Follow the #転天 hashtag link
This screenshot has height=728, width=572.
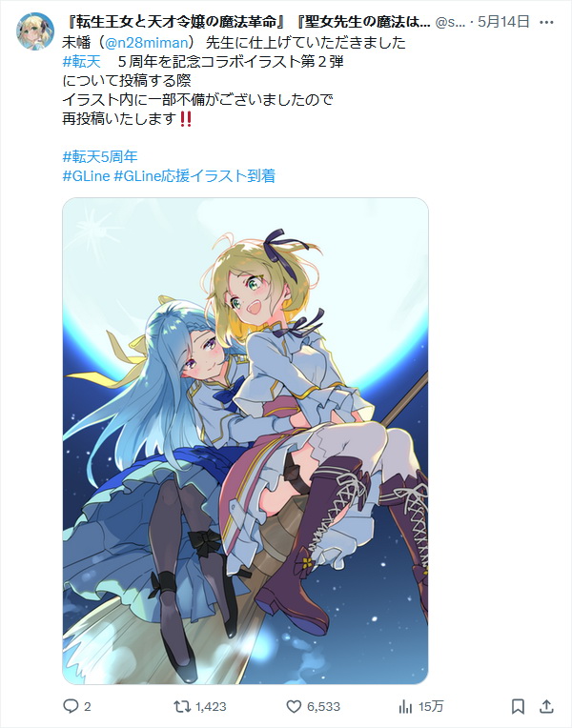point(82,62)
